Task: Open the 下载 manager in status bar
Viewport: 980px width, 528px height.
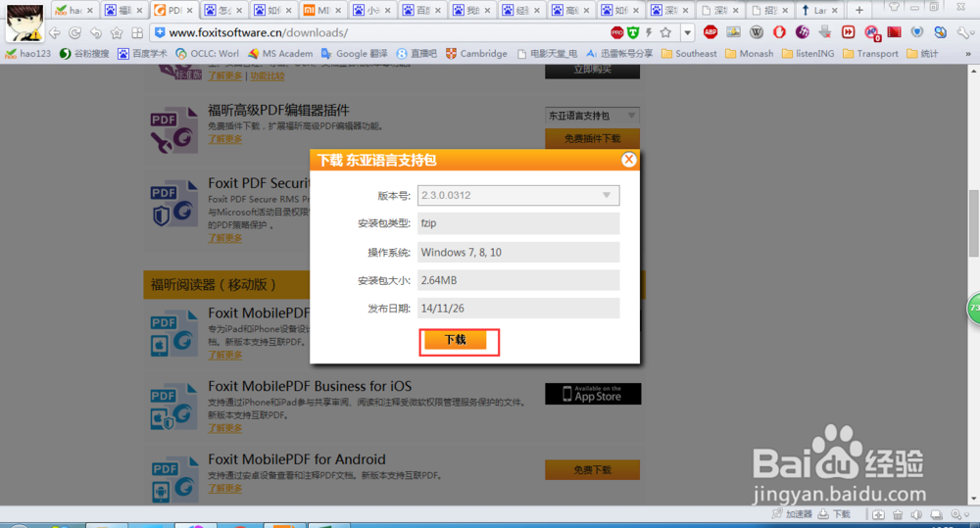Action: [x=834, y=514]
